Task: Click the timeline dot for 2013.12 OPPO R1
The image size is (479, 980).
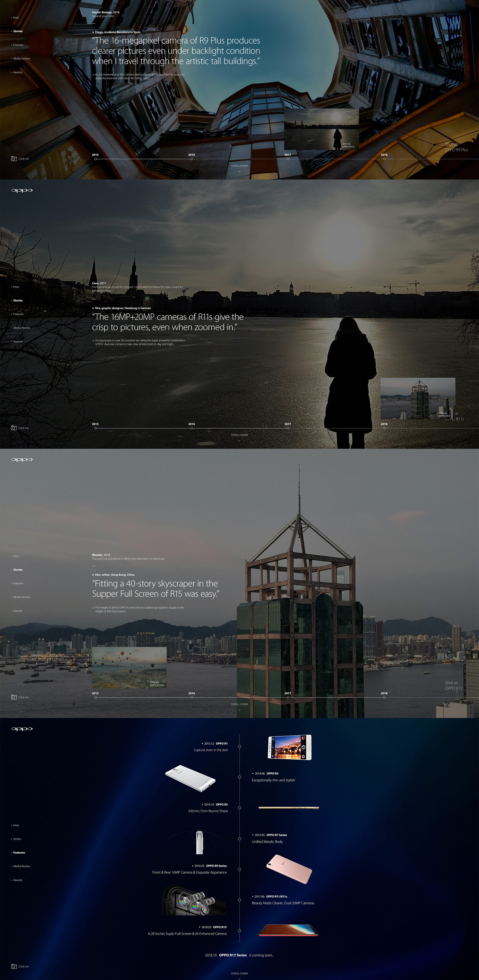Action: 239,746
